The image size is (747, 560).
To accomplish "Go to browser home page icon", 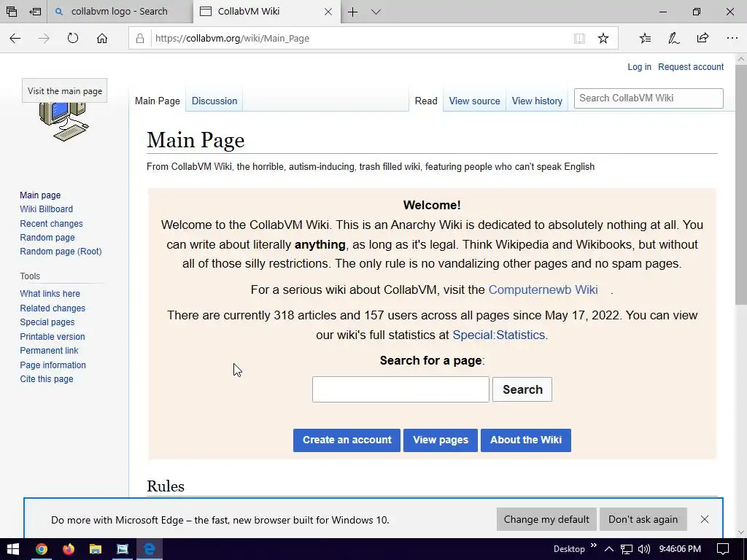I will (102, 38).
